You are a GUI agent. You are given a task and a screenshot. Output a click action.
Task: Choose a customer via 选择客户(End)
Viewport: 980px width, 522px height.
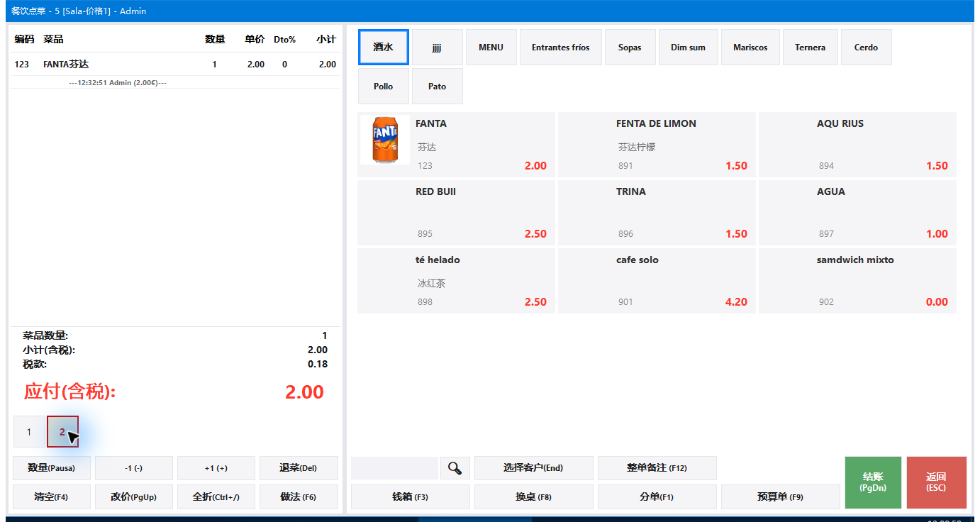coord(533,468)
